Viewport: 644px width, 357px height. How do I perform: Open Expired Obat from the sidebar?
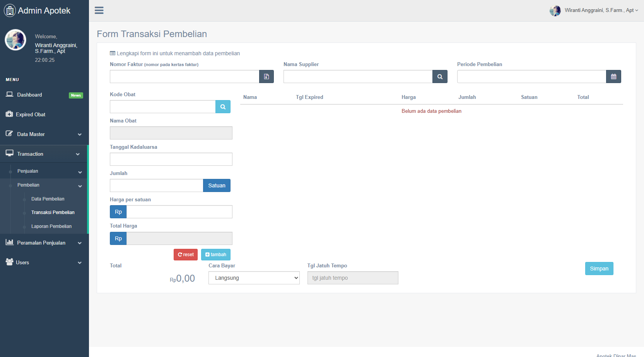click(x=31, y=114)
